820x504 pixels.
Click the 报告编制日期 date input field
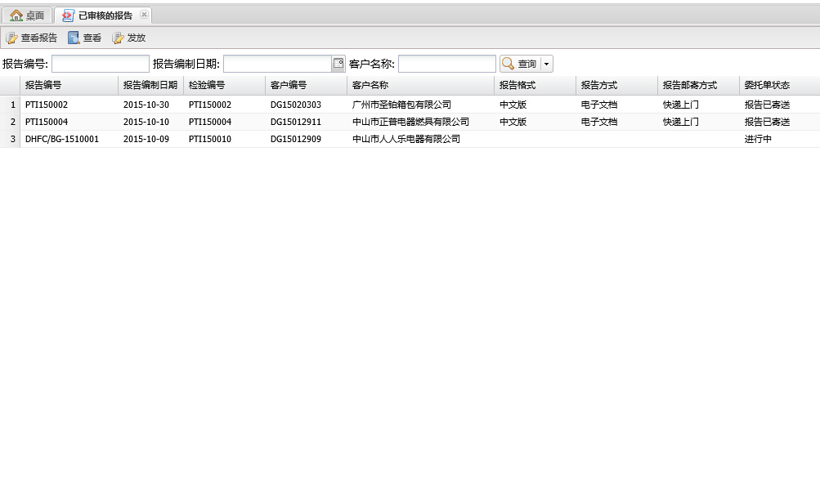coord(277,64)
